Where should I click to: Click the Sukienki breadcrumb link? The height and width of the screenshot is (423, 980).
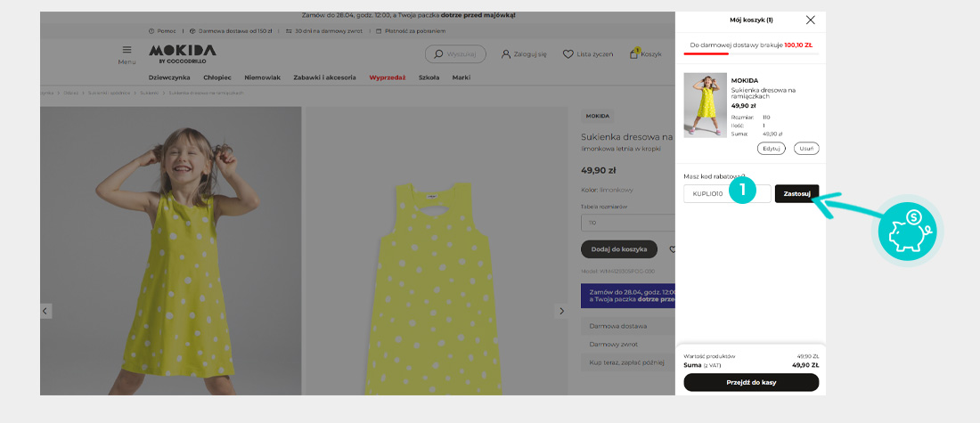point(149,93)
